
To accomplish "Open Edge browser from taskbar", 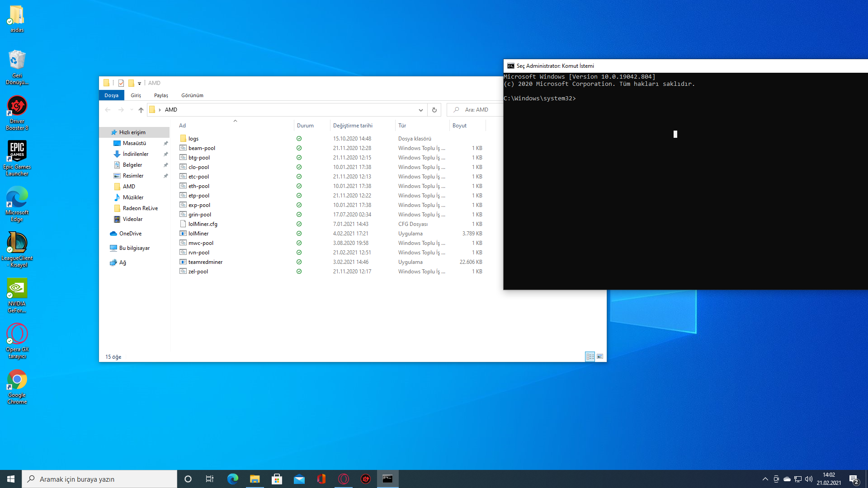I will [x=233, y=479].
